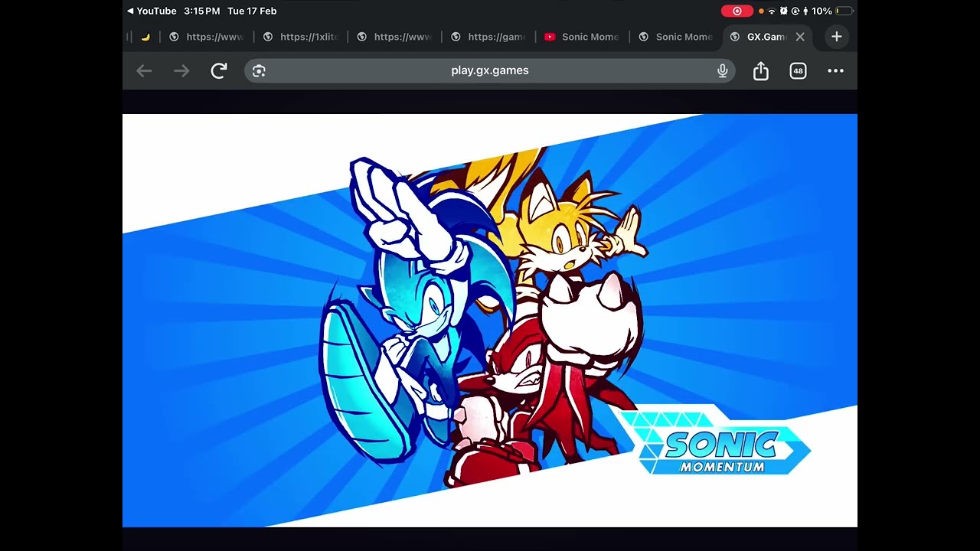Switch to the https://1xlite tab
This screenshot has width=980, height=551.
click(301, 37)
